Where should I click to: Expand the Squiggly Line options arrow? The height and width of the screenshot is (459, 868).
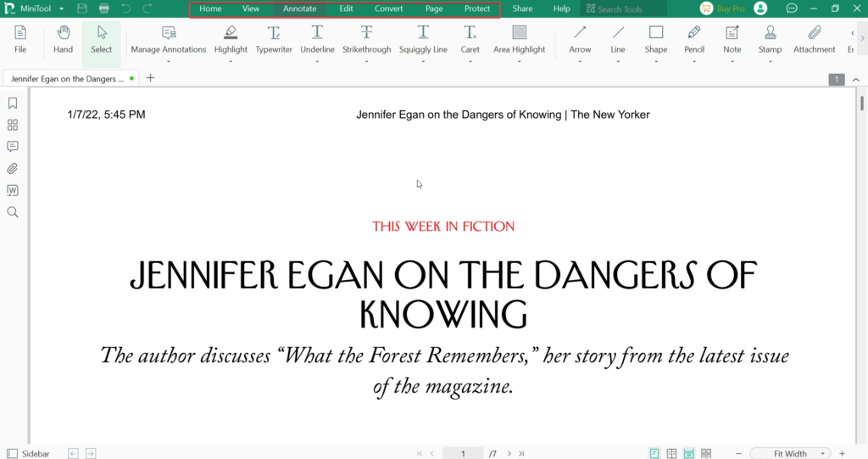[x=423, y=61]
